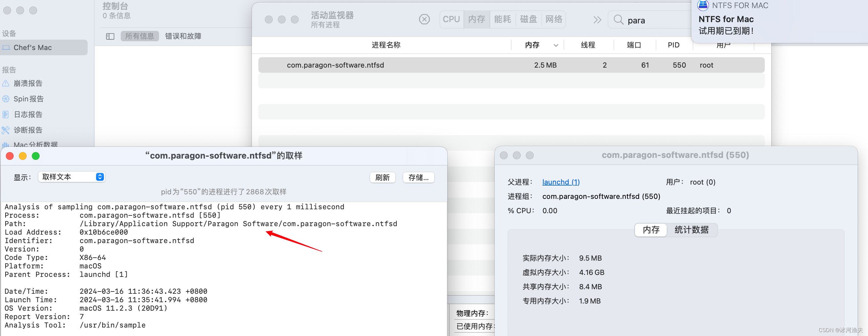Open the 取样文本 display dropdown
This screenshot has width=868, height=336.
[x=71, y=177]
